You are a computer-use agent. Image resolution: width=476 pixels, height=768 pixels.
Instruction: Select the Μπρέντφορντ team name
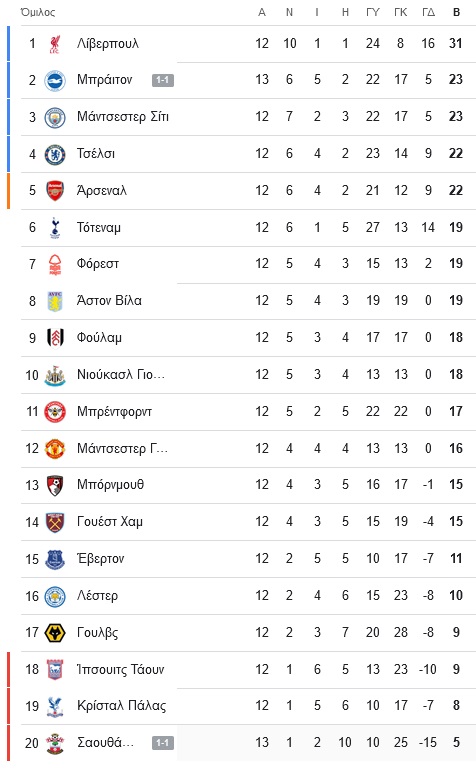click(x=114, y=411)
